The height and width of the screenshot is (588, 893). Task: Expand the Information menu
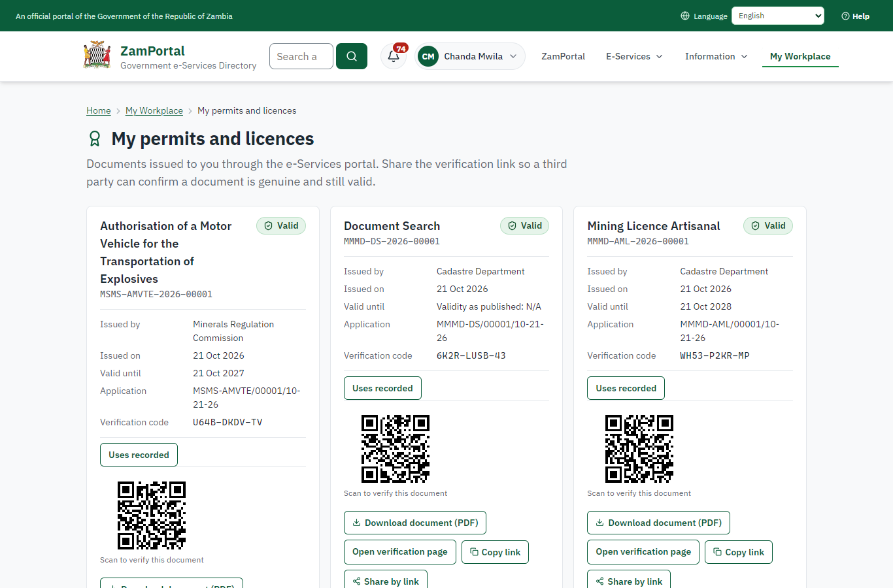[x=716, y=56]
